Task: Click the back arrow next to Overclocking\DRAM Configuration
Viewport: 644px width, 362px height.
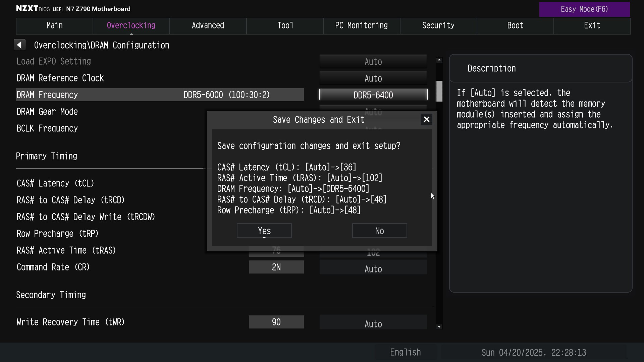Action: pyautogui.click(x=20, y=45)
